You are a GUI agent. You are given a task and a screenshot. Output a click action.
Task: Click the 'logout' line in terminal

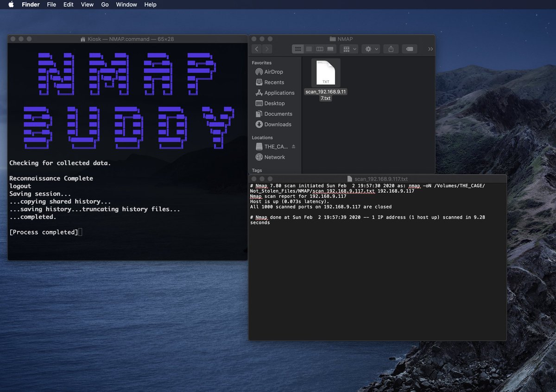tap(20, 186)
